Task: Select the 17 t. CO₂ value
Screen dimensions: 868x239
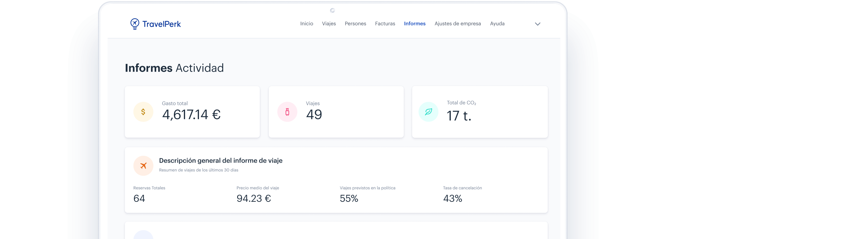Action: (x=458, y=116)
